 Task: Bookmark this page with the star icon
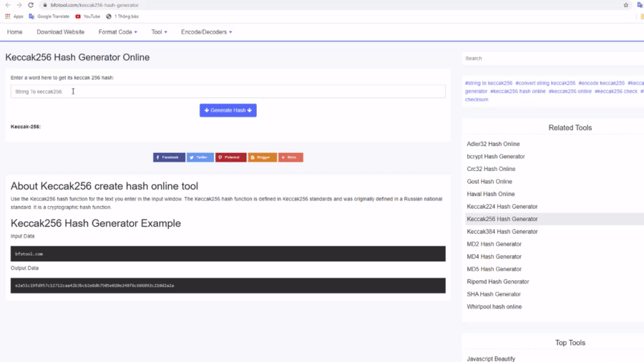click(625, 5)
